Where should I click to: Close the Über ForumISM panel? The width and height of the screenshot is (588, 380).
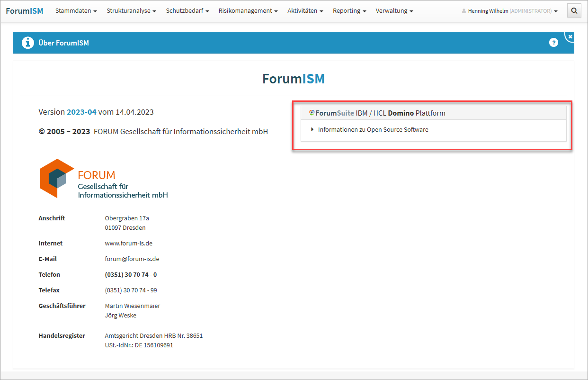(570, 36)
